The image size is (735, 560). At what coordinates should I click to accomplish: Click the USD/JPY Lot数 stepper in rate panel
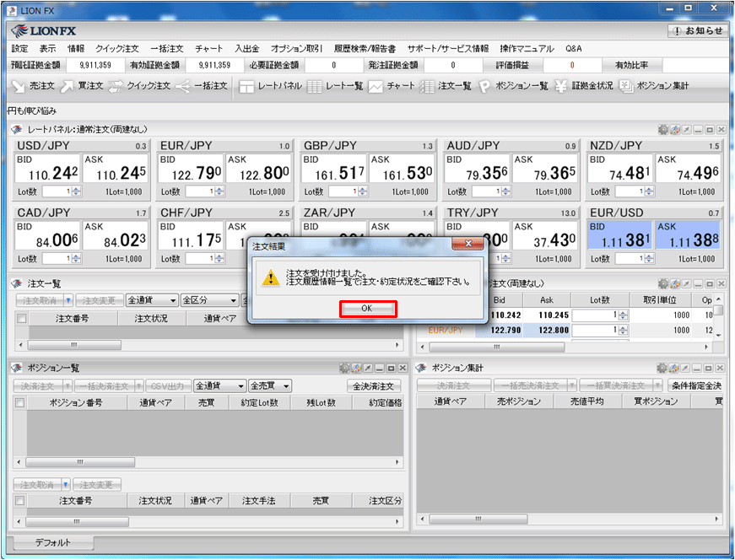(77, 191)
